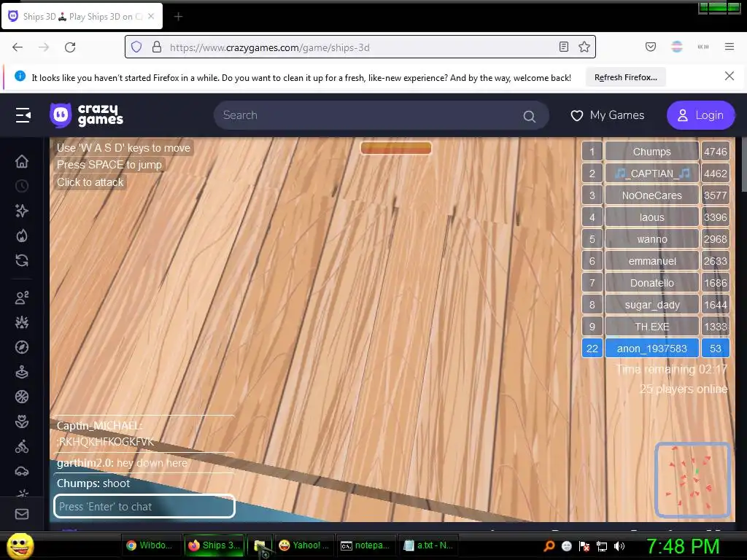Open Bike games icon in sidebar
The width and height of the screenshot is (747, 560).
[22, 447]
